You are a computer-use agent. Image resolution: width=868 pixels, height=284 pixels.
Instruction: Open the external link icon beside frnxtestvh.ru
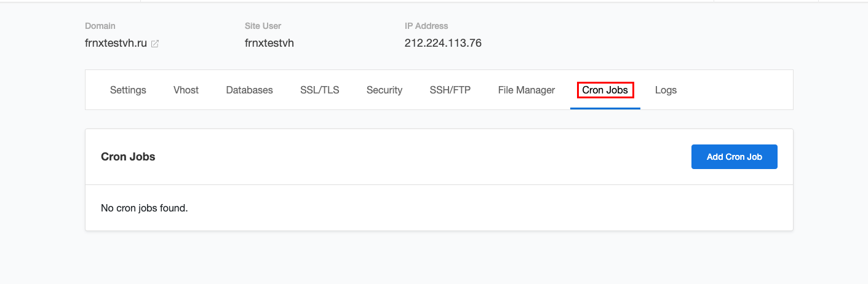[155, 44]
